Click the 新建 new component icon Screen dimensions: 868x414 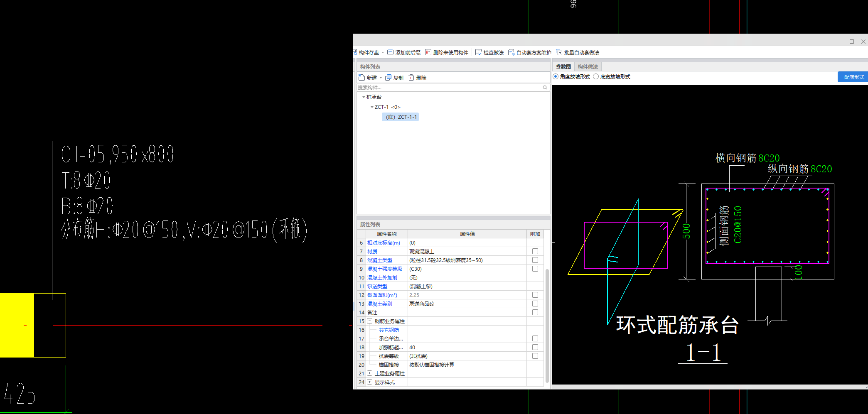(361, 77)
